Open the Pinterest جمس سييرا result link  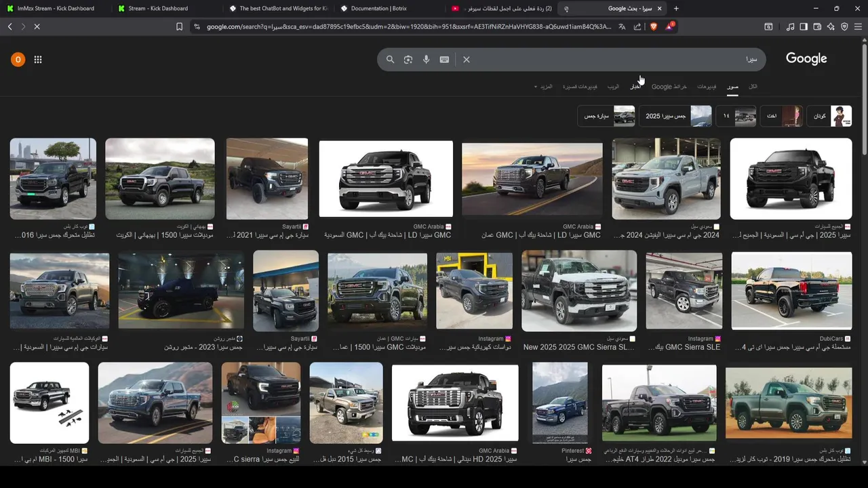578,460
